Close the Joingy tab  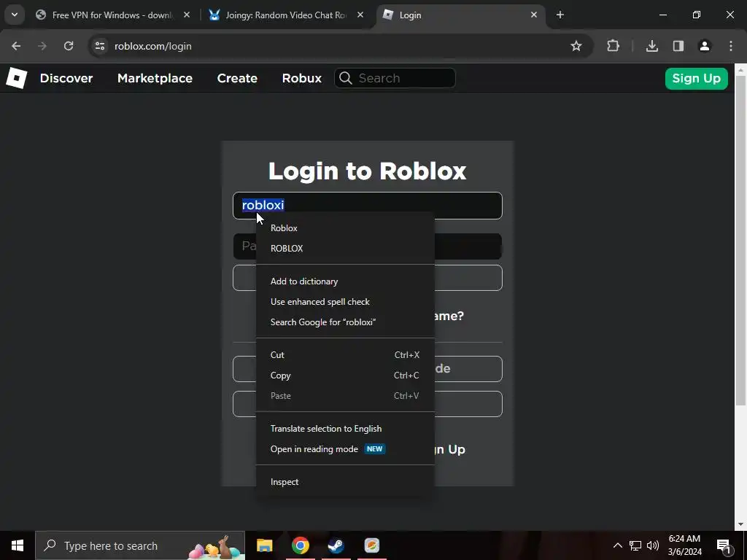tap(360, 15)
